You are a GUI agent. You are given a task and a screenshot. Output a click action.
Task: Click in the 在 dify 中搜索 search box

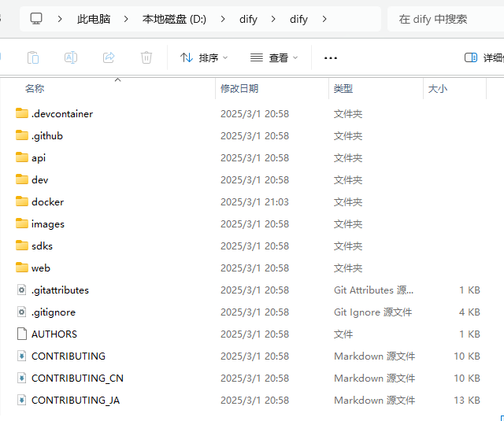446,19
